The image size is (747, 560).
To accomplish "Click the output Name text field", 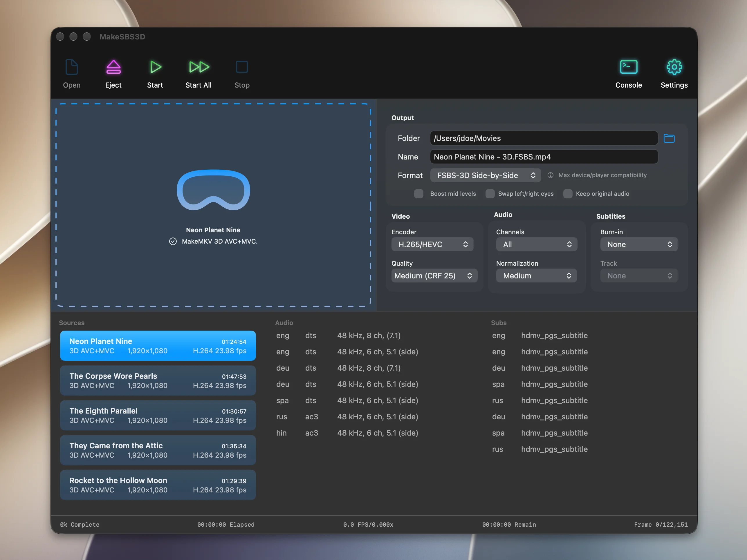I will pos(544,157).
